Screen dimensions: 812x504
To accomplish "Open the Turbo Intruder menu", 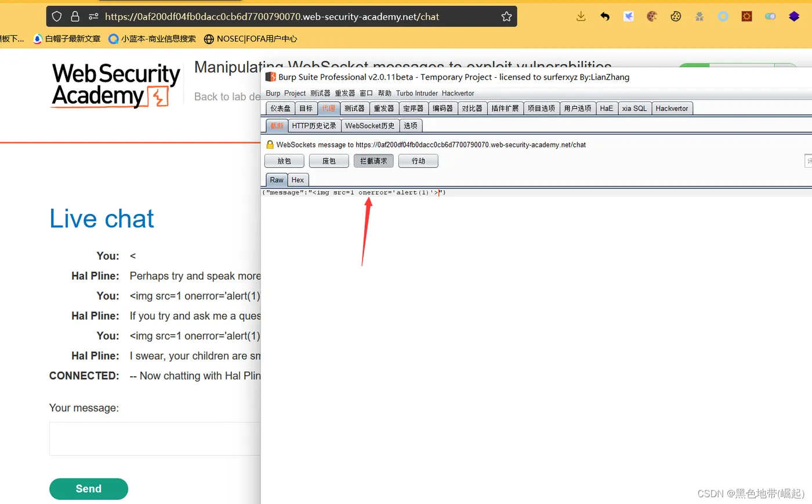I will tap(417, 93).
